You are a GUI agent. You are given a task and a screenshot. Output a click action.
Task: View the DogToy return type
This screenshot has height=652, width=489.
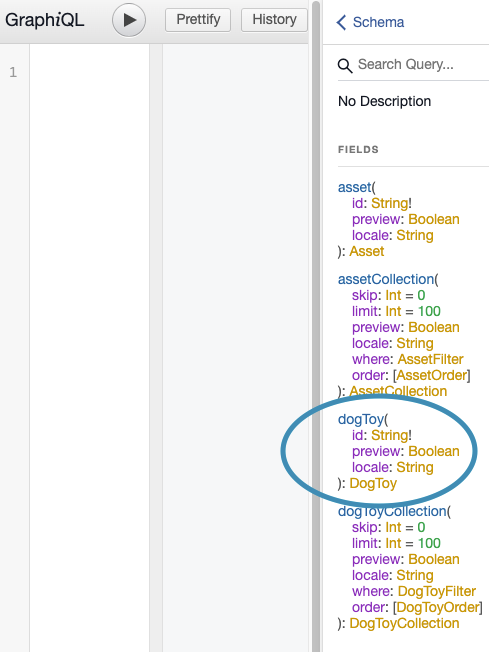(373, 483)
